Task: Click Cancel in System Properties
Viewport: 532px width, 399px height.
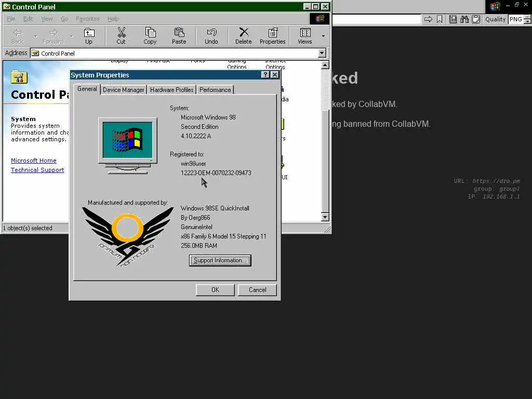Action: point(257,290)
